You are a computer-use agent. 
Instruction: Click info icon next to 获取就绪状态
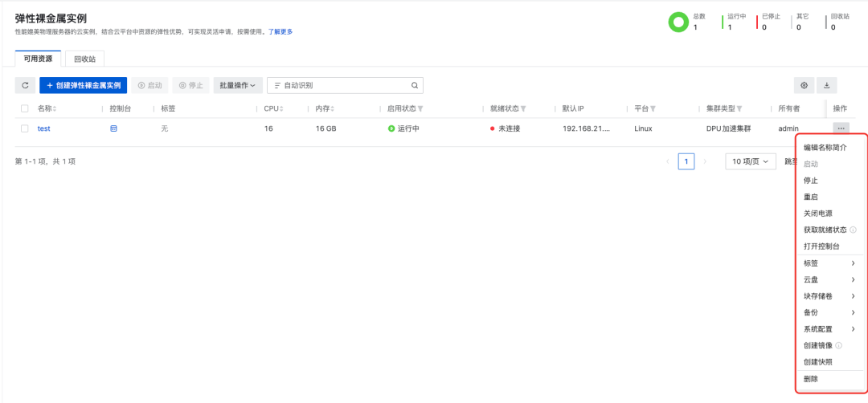point(853,230)
